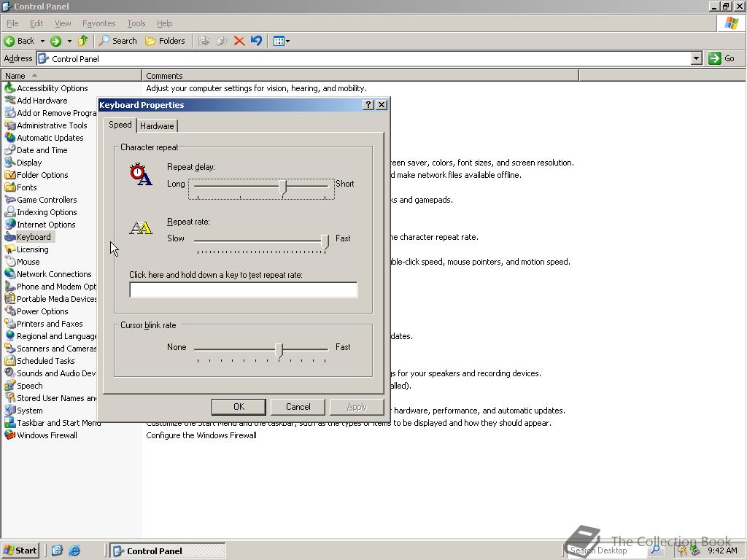Click the Back button
The image size is (747, 560).
tap(20, 41)
